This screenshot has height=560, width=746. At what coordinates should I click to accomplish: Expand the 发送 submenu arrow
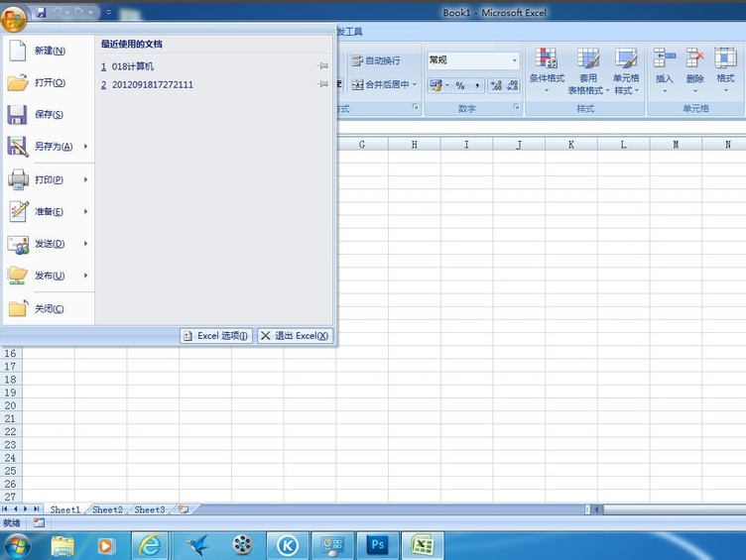point(85,244)
